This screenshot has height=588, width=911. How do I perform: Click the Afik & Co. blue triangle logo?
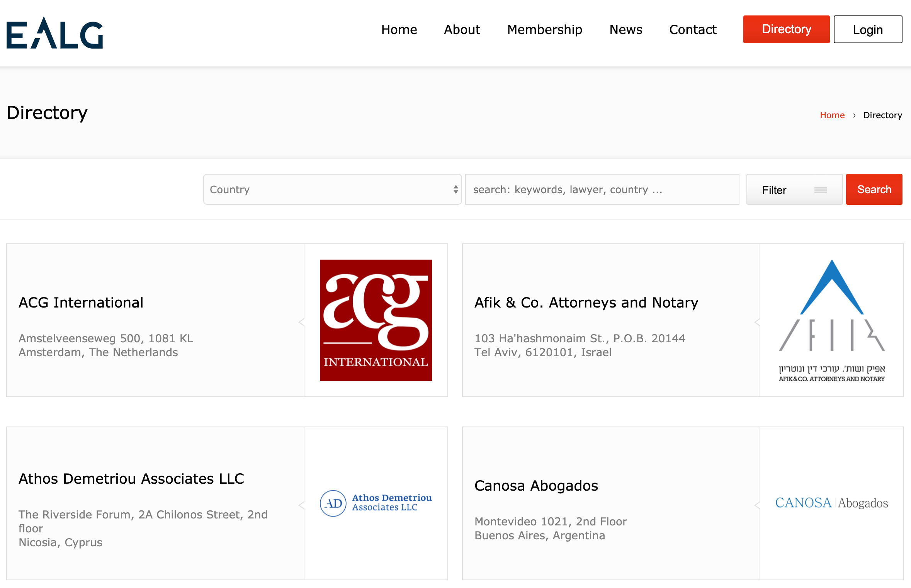(832, 320)
